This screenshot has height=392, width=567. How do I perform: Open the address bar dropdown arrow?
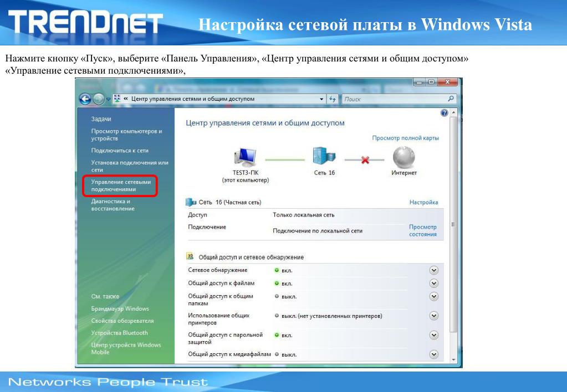click(x=321, y=99)
